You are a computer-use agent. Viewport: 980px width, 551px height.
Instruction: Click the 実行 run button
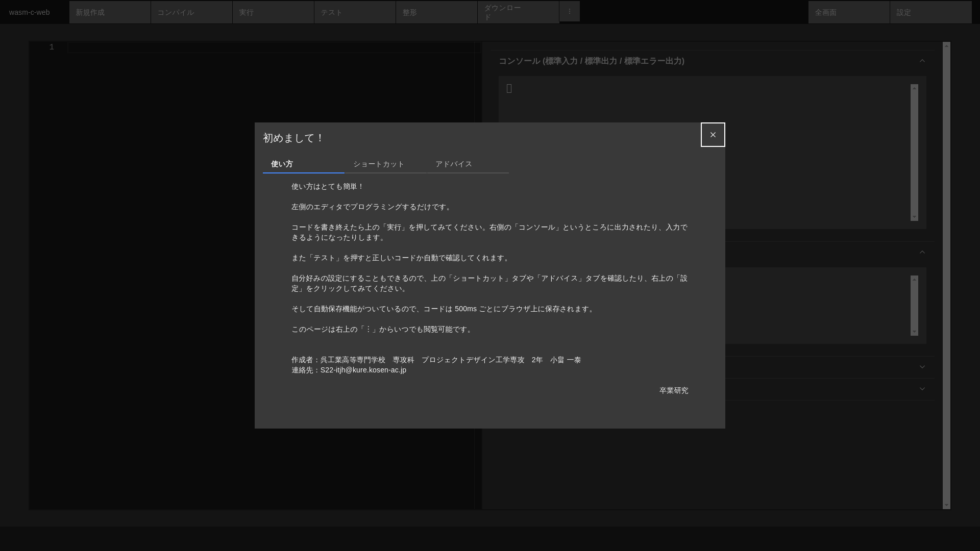click(273, 12)
